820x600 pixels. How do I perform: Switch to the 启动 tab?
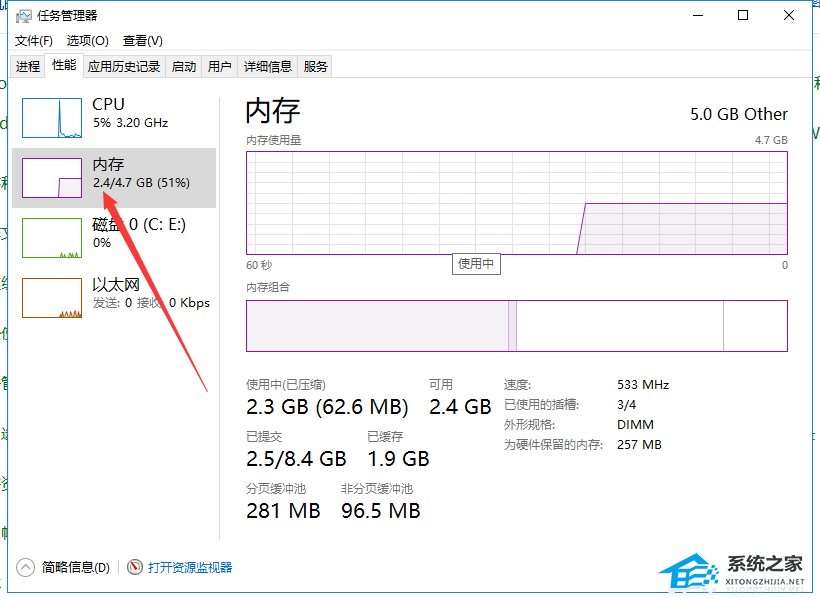[184, 67]
